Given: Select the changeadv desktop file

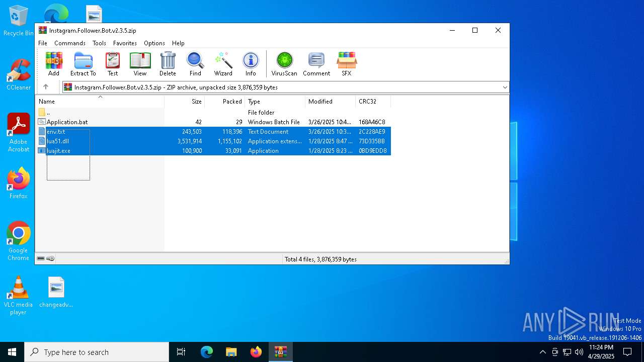Looking at the screenshot, I should coord(56,292).
